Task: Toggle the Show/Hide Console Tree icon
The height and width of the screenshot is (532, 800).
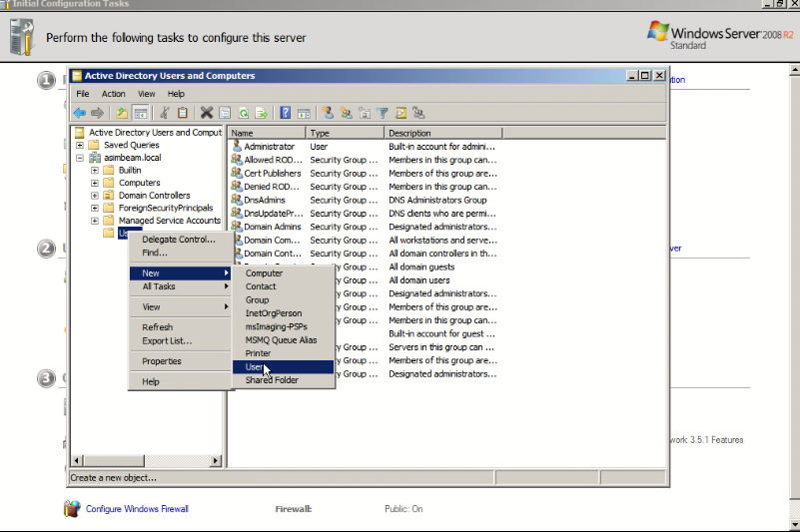Action: [x=140, y=113]
